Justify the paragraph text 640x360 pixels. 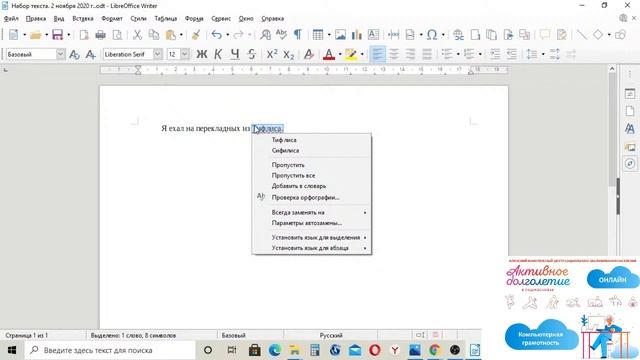[427, 54]
